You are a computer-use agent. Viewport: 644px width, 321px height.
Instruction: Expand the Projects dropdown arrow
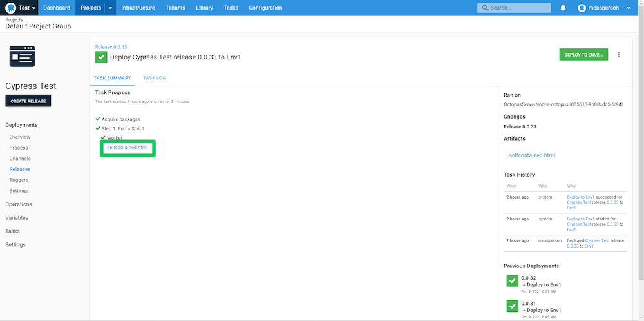110,8
